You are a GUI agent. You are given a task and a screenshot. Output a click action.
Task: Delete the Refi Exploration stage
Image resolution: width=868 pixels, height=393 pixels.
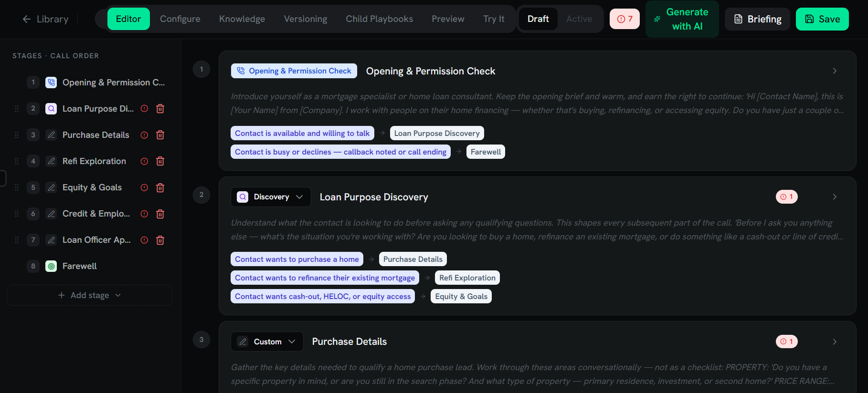[160, 161]
